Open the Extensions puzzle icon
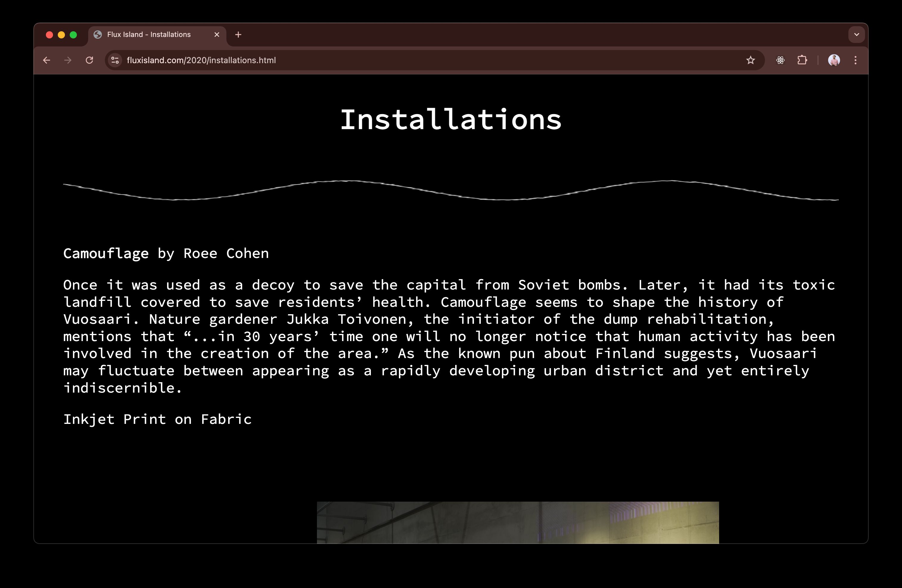Viewport: 902px width, 588px height. tap(802, 60)
